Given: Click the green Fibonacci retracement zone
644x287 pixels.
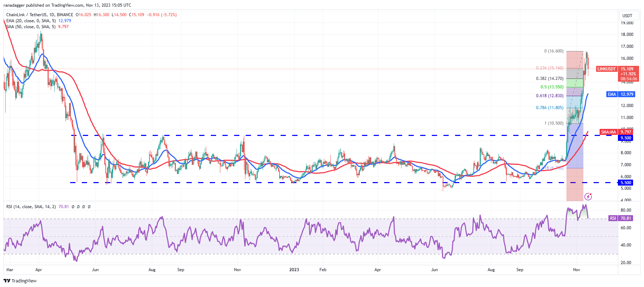Looking at the screenshot, I should pyautogui.click(x=575, y=83).
